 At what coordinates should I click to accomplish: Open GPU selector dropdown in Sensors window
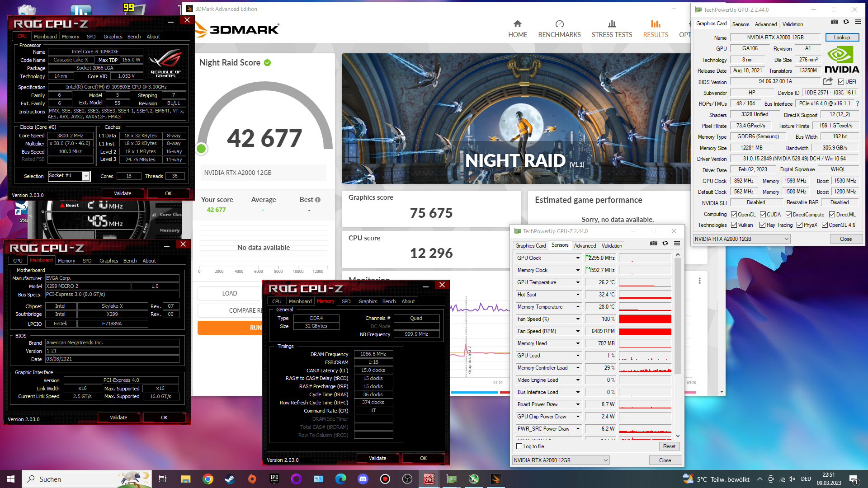click(x=561, y=460)
